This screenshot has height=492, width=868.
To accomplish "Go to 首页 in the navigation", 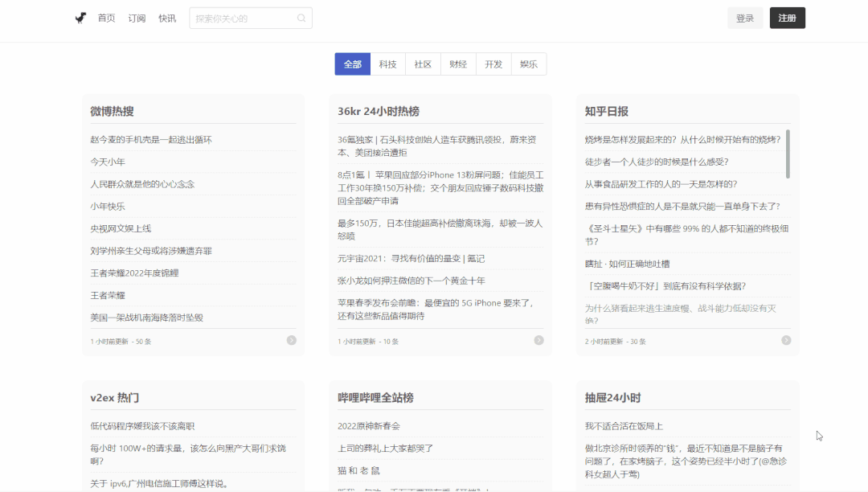I will point(106,18).
